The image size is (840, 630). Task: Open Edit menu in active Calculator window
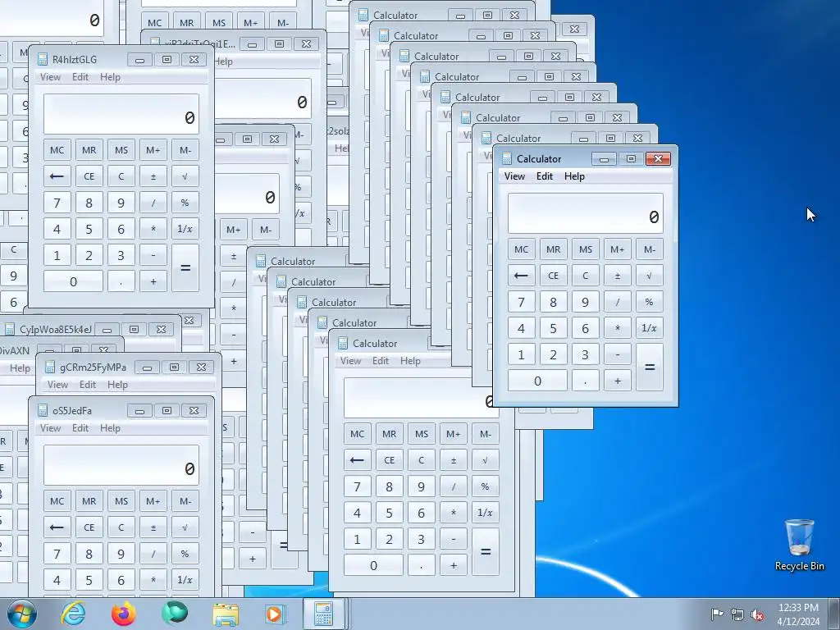545,176
